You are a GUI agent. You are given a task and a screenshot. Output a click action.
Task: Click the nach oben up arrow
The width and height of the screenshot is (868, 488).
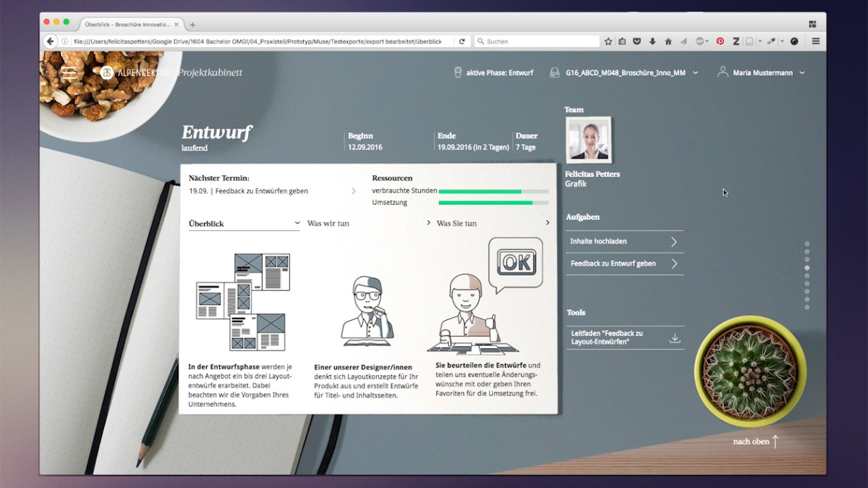click(x=775, y=441)
